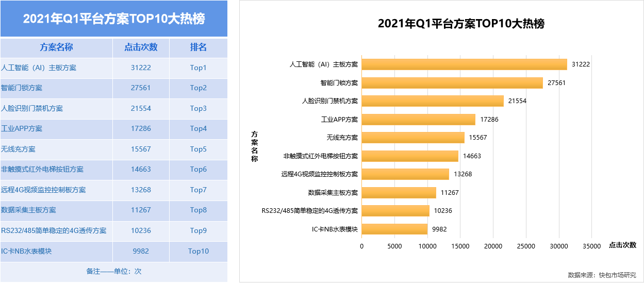Click the RS232/485 4G透传方案 chart bar
Viewport: 644px width, 283px height.
(395, 211)
